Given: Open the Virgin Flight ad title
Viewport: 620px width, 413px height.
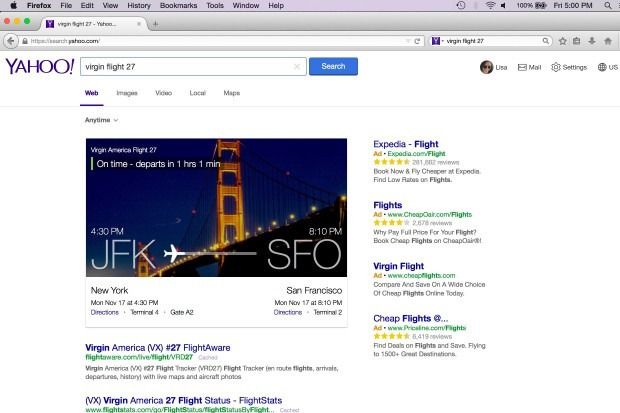Looking at the screenshot, I should coord(399,266).
